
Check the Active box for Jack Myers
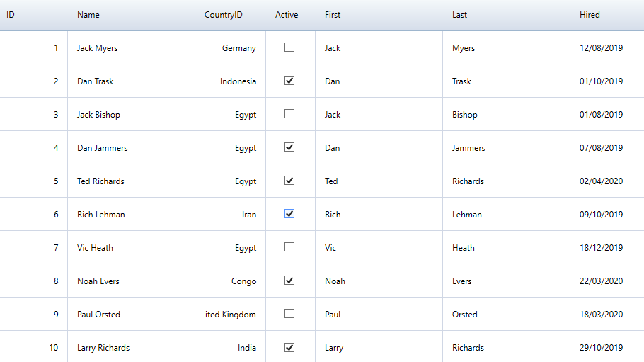point(289,47)
